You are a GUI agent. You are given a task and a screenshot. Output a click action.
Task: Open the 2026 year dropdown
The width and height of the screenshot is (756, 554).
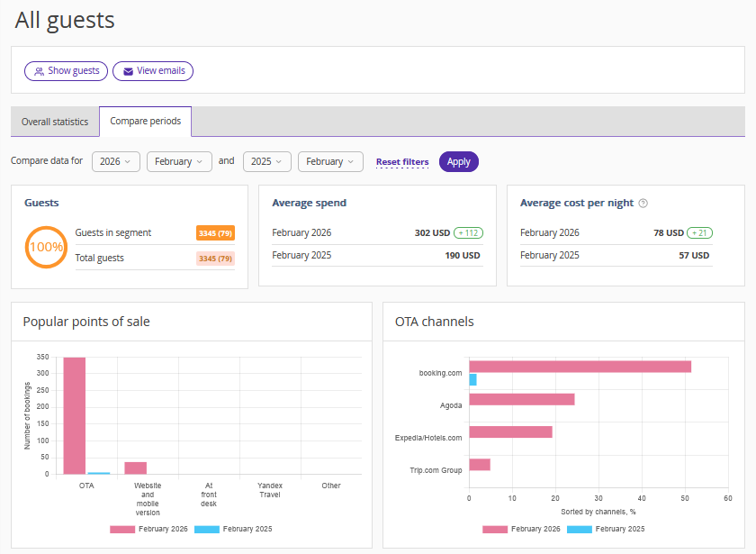click(116, 161)
